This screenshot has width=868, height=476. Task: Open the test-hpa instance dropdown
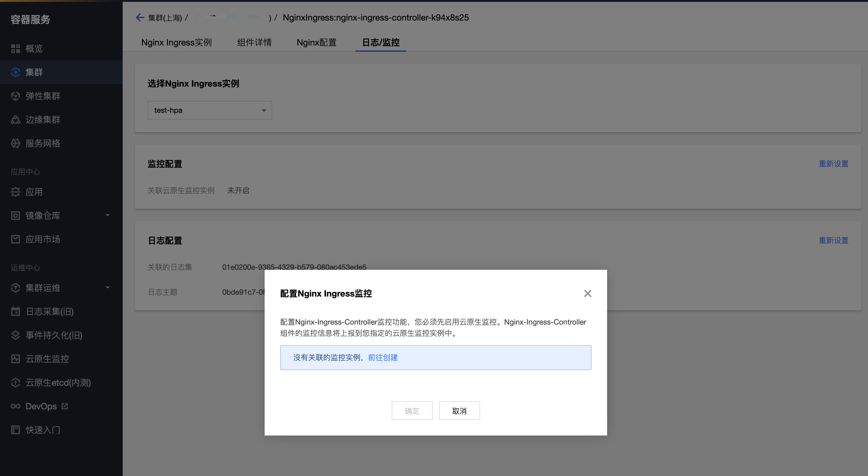pos(210,110)
